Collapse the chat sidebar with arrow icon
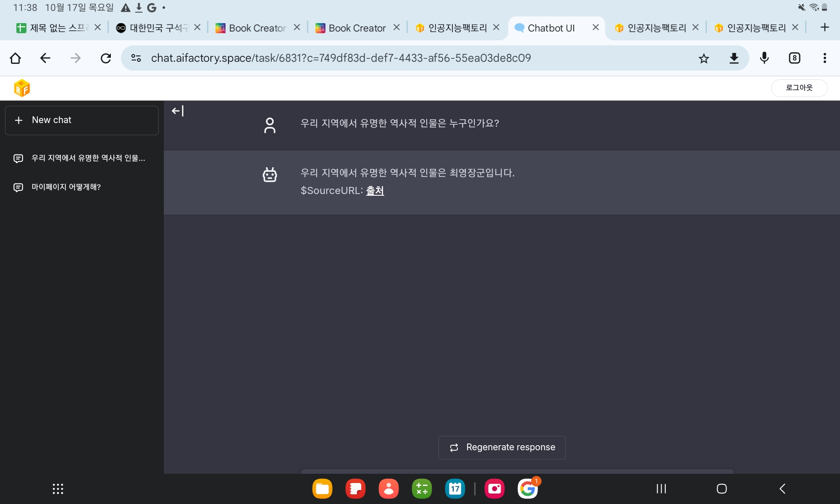This screenshot has width=840, height=504. (x=178, y=111)
